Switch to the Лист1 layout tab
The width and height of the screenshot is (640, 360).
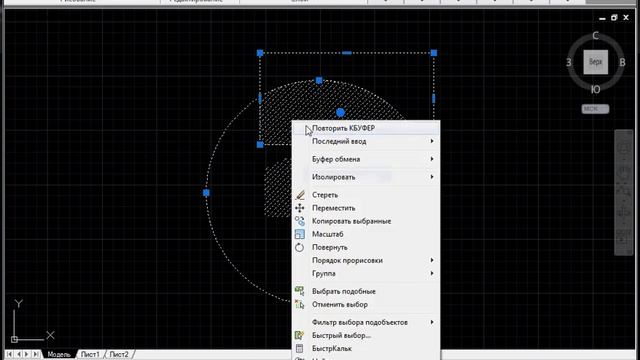[x=90, y=354]
